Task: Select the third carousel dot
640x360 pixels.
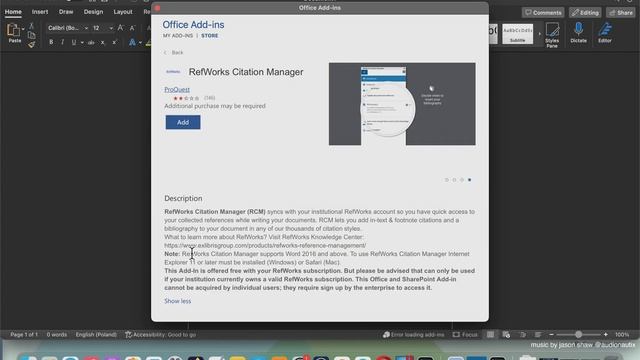Action: (x=462, y=180)
